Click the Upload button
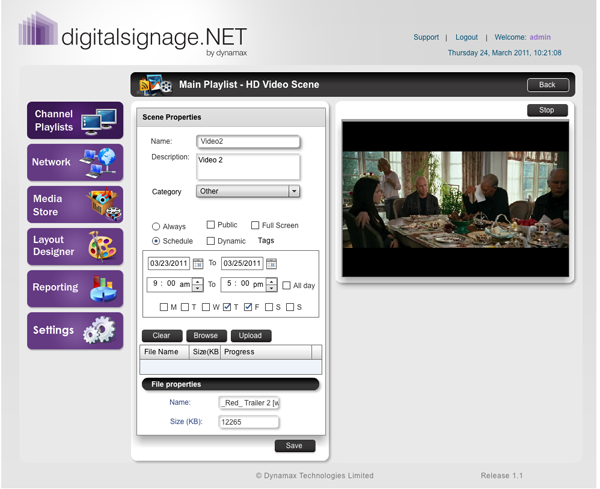This screenshot has height=489, width=600. coord(251,336)
